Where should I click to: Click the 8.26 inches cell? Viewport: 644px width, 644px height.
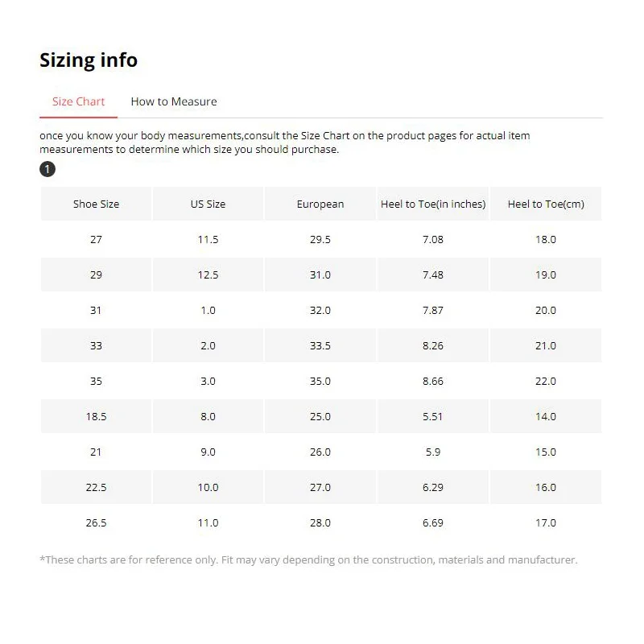[x=433, y=345]
